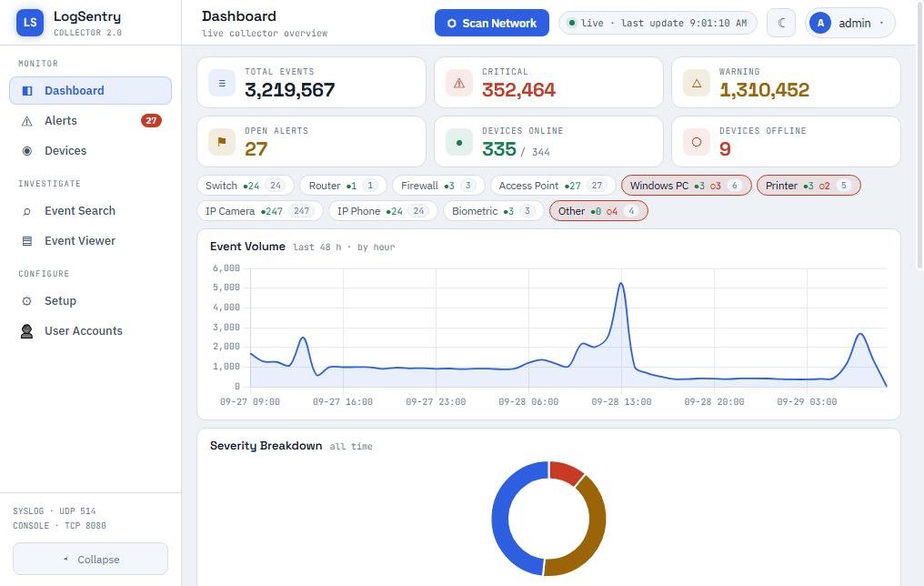
Task: Select the IP Camera device chip
Action: click(x=260, y=210)
